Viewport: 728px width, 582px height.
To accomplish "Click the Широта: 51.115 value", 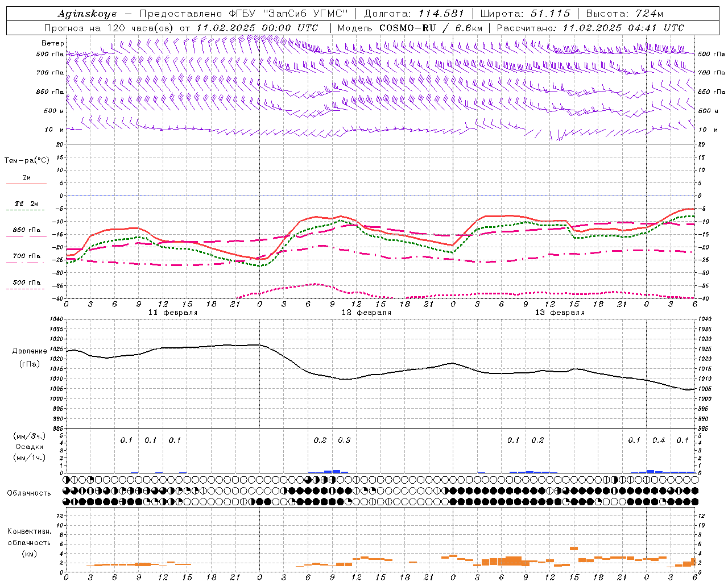I will coord(525,14).
